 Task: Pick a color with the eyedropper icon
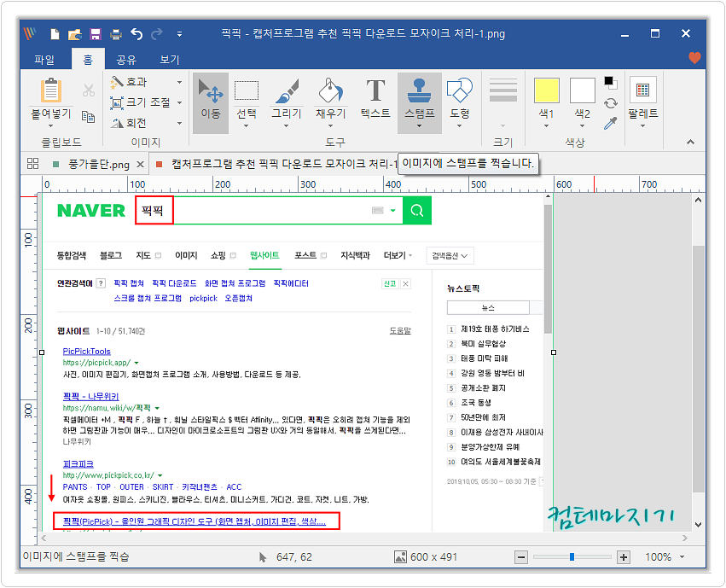click(x=611, y=123)
